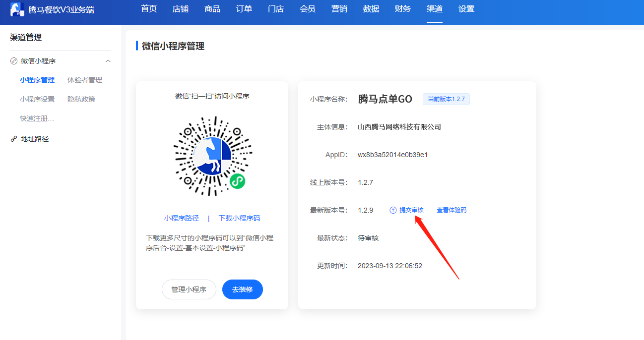Open 小程序设置 in the sidebar
The height and width of the screenshot is (340, 644).
pyautogui.click(x=37, y=99)
